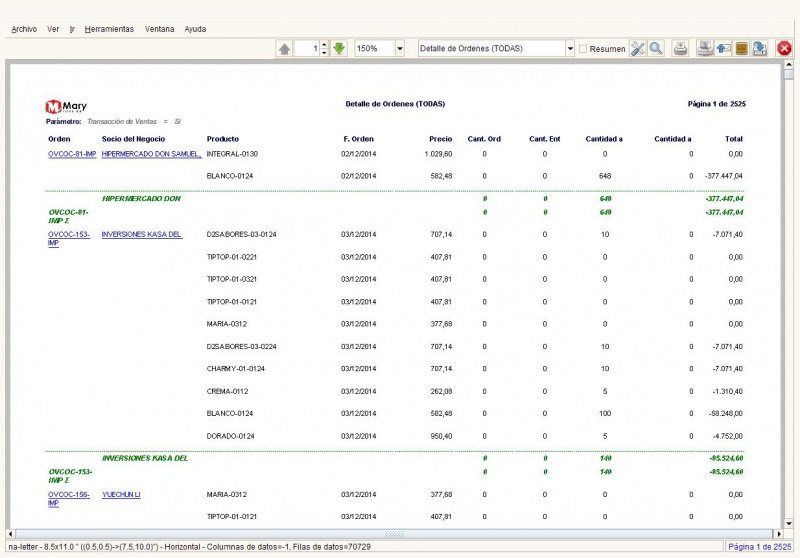Open the 150% zoom dropdown

[400, 49]
